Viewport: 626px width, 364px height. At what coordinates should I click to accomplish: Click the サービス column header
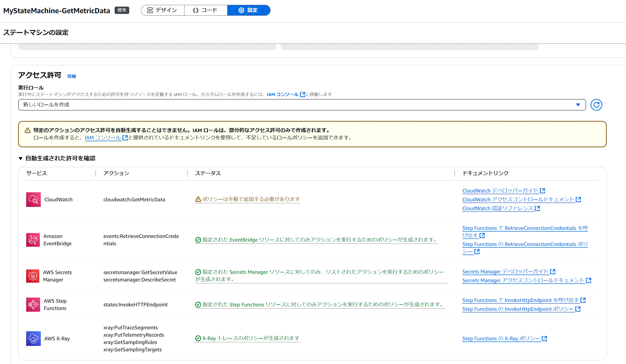click(36, 173)
